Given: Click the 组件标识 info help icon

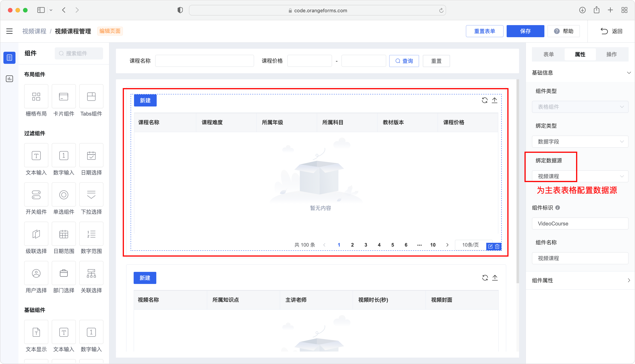Looking at the screenshot, I should click(x=558, y=208).
